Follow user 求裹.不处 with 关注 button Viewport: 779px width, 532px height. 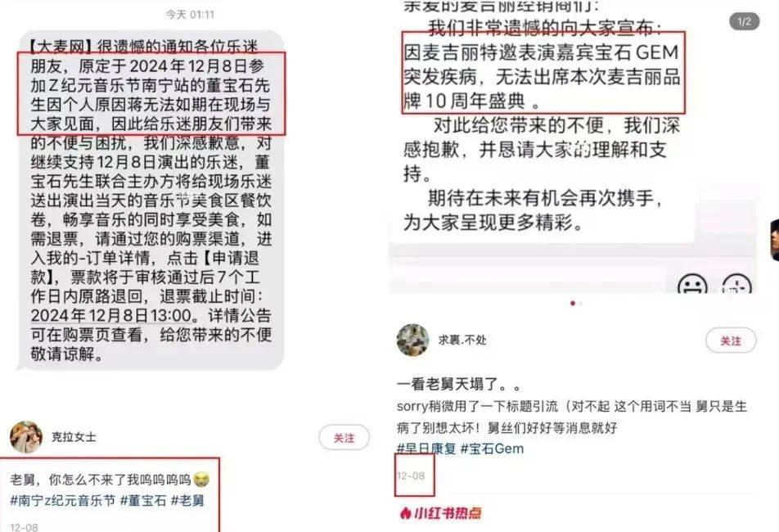731,340
